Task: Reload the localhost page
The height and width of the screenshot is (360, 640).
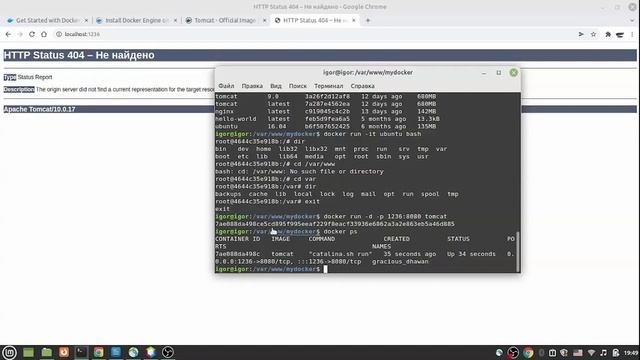Action: [x=32, y=34]
